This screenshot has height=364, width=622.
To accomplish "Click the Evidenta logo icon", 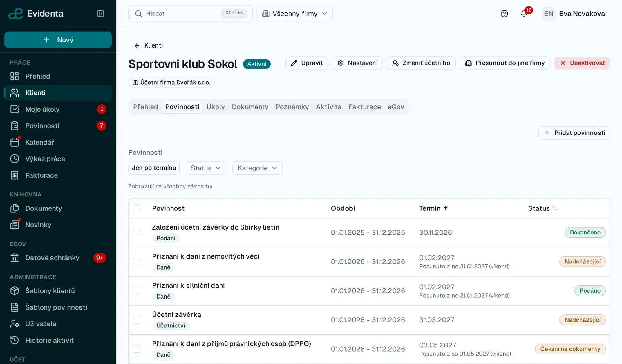I will 15,14.
